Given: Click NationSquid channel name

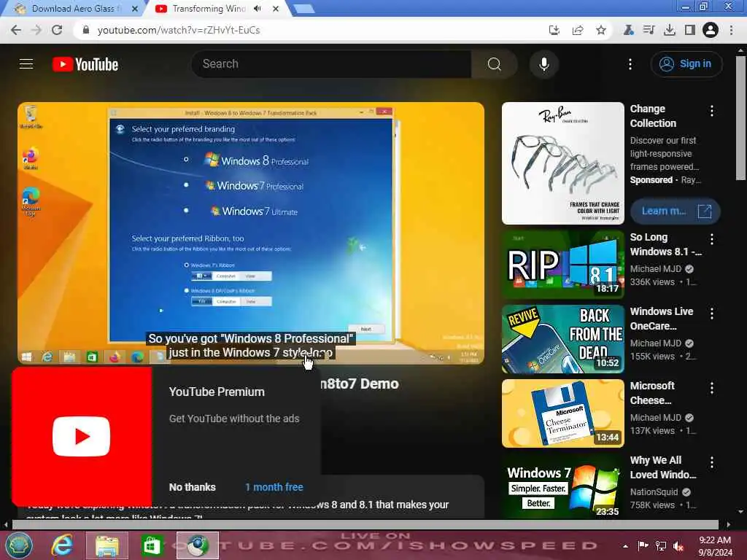Looking at the screenshot, I should (654, 492).
